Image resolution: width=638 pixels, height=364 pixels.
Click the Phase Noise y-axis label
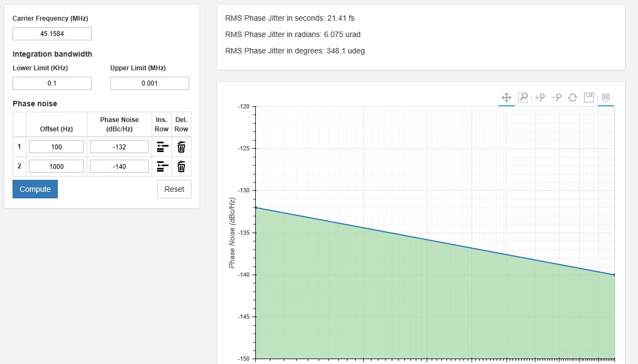click(x=232, y=233)
